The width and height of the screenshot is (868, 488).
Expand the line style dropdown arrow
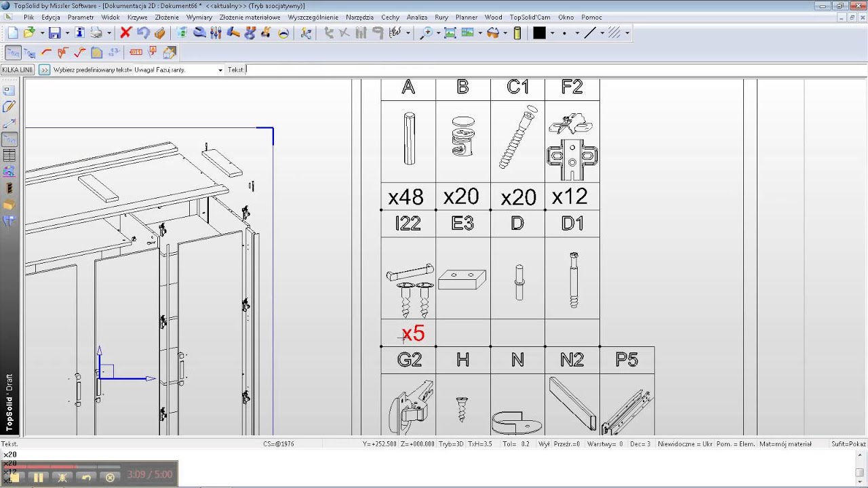click(x=602, y=33)
